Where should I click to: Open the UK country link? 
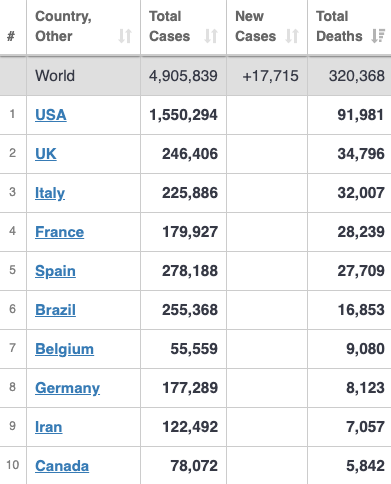coord(46,154)
